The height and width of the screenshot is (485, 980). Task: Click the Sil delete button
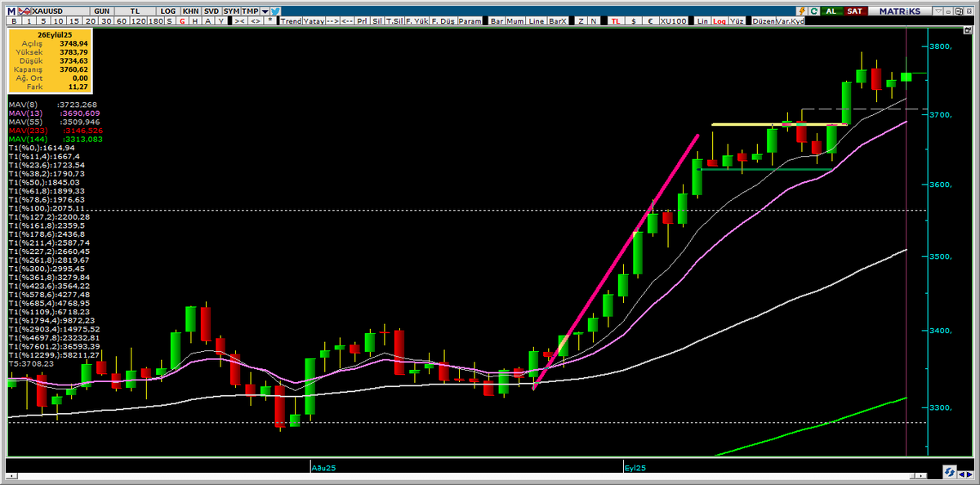tap(377, 21)
